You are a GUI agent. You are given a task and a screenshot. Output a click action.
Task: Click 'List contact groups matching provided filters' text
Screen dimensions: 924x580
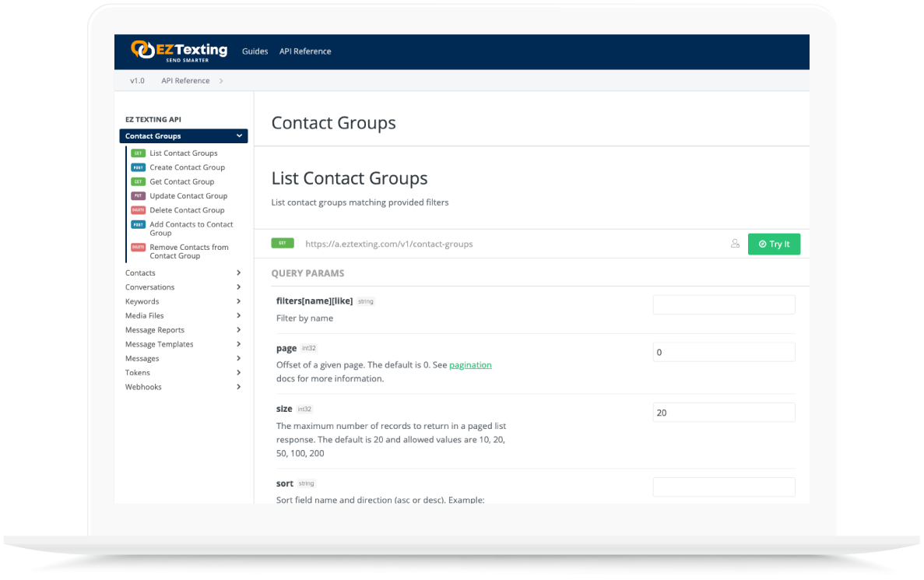click(x=360, y=202)
